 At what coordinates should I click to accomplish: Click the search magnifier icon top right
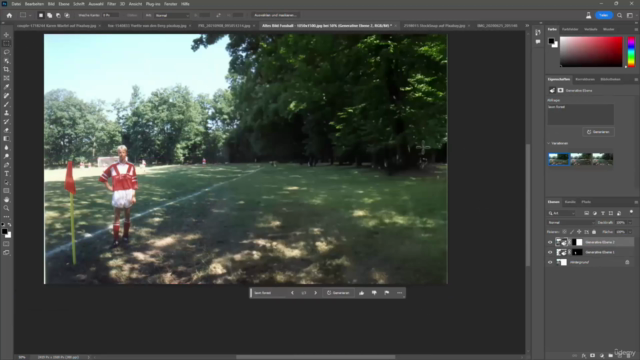tap(620, 15)
